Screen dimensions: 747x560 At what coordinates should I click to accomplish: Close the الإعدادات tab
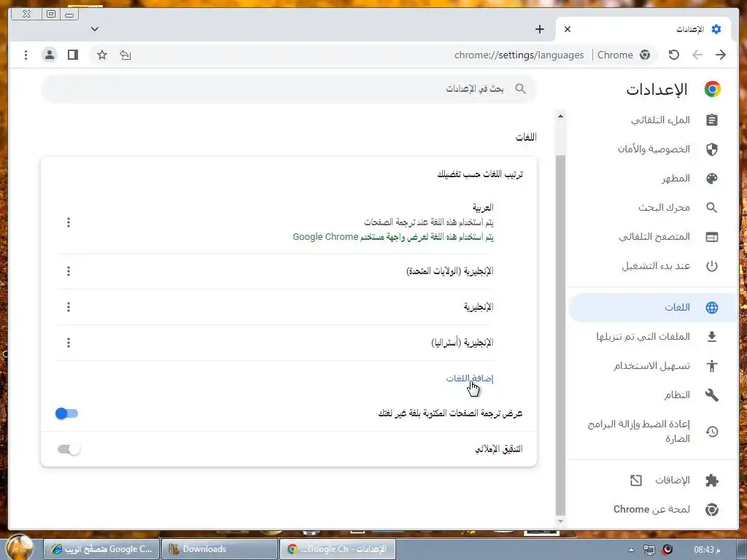coord(568,29)
